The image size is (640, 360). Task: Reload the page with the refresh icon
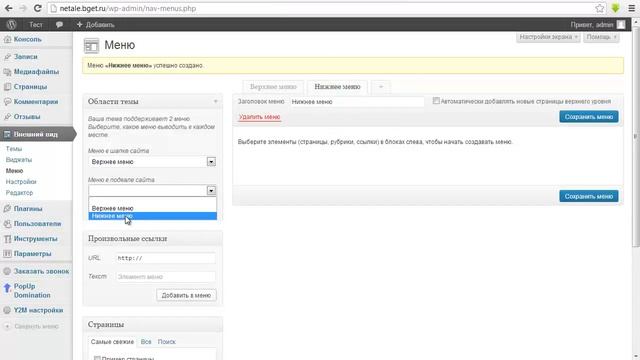38,8
